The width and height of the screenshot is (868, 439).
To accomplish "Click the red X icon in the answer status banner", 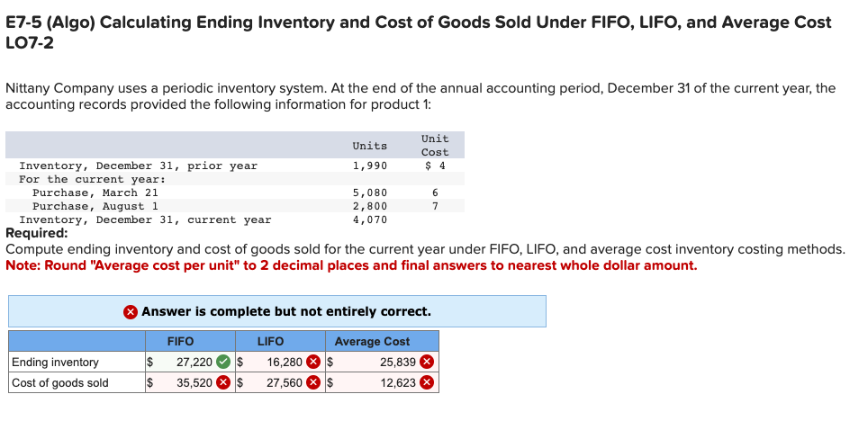I will click(130, 312).
